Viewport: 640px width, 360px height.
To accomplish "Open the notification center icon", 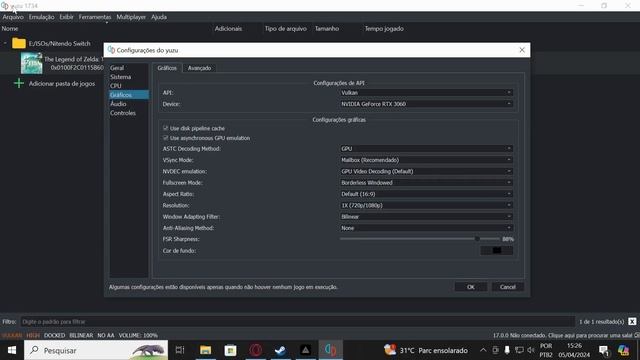I will (x=604, y=350).
